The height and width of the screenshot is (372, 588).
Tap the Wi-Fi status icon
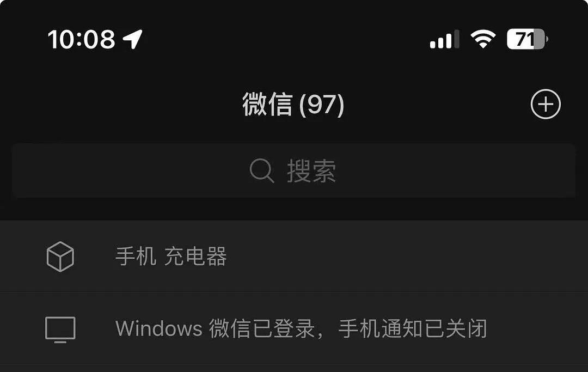[x=483, y=39]
